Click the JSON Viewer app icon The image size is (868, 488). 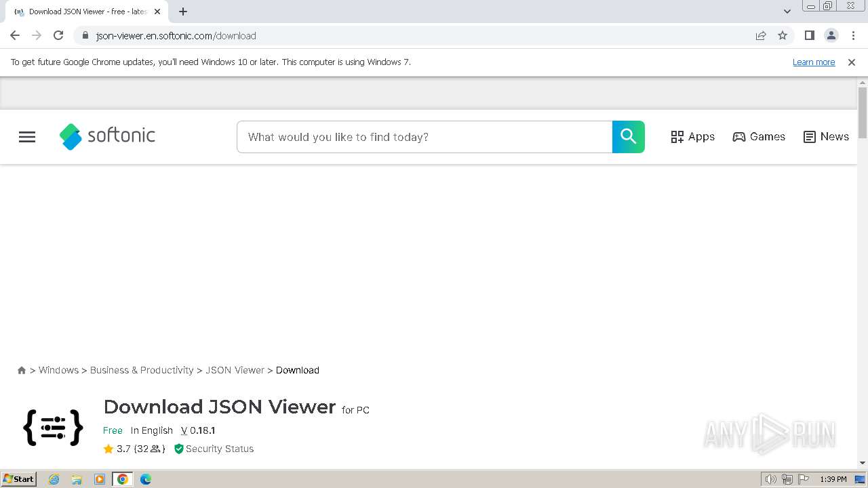point(53,428)
